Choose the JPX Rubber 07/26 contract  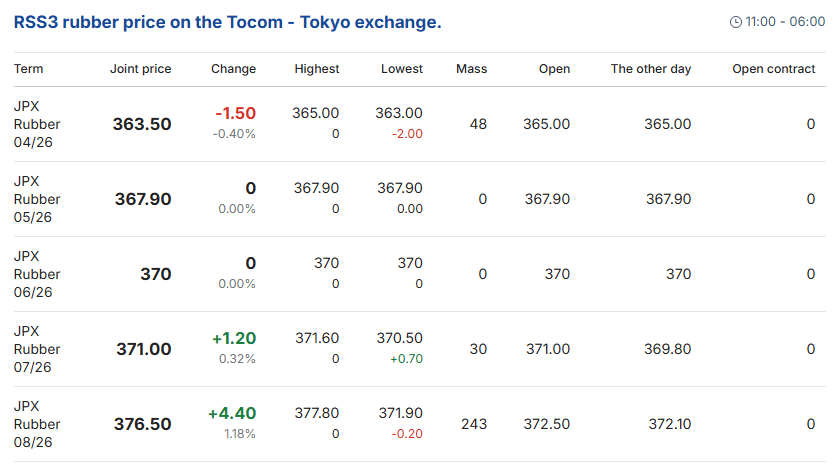pos(37,349)
